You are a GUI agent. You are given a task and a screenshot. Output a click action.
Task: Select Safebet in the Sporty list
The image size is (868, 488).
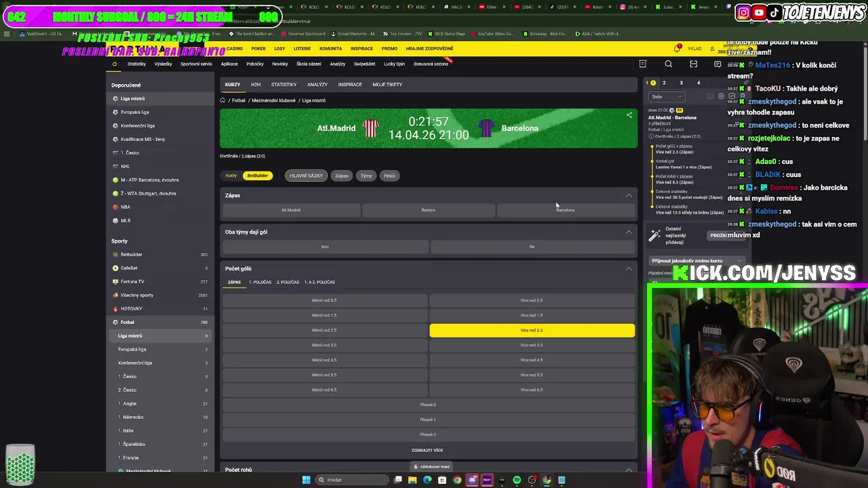coord(129,268)
